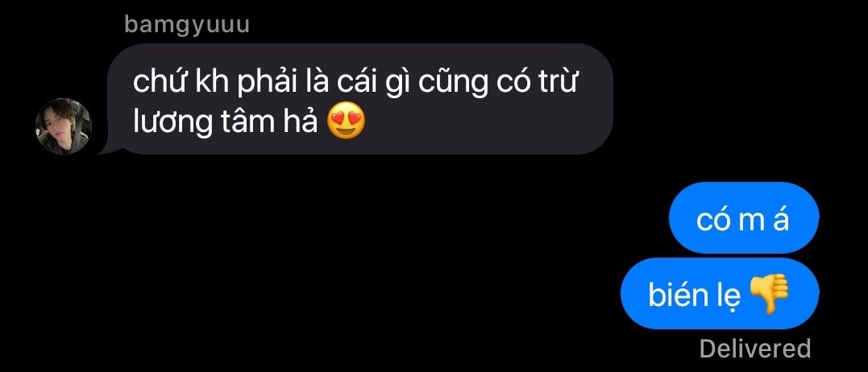The image size is (868, 372).
Task: Select the 'biến lẹ' sent message bubble
Action: (720, 294)
